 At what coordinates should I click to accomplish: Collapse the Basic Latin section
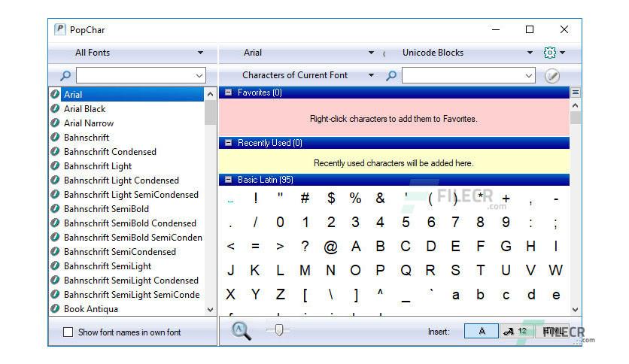pyautogui.click(x=228, y=180)
